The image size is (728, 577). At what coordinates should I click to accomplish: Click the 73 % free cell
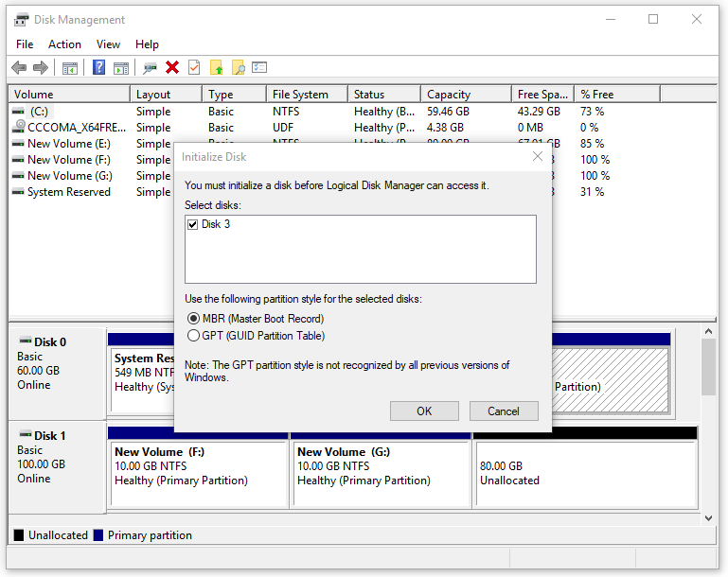592,112
